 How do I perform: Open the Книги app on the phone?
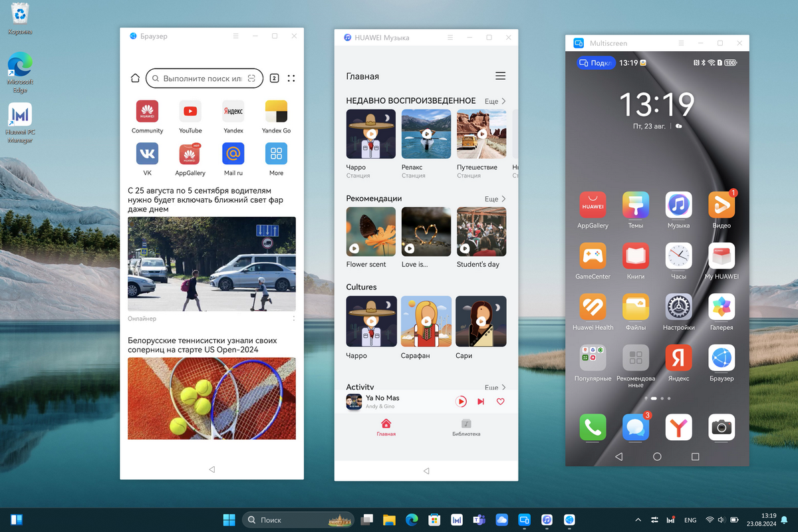point(636,255)
